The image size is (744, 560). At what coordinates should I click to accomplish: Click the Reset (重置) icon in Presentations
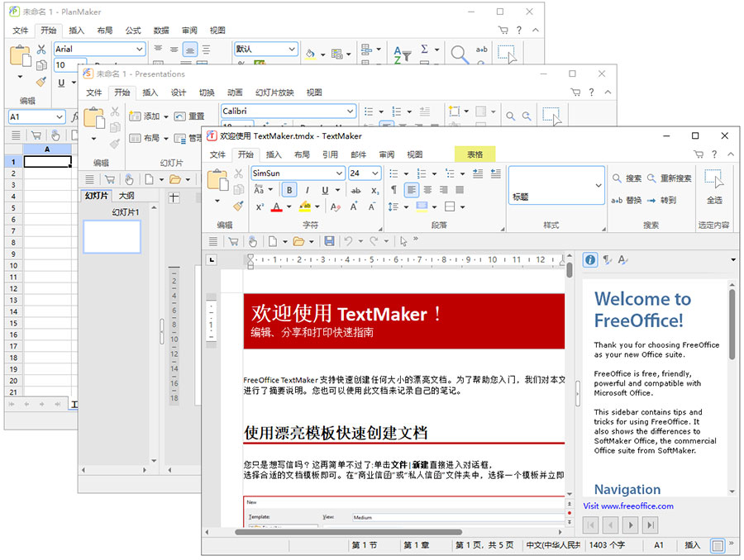coord(179,116)
